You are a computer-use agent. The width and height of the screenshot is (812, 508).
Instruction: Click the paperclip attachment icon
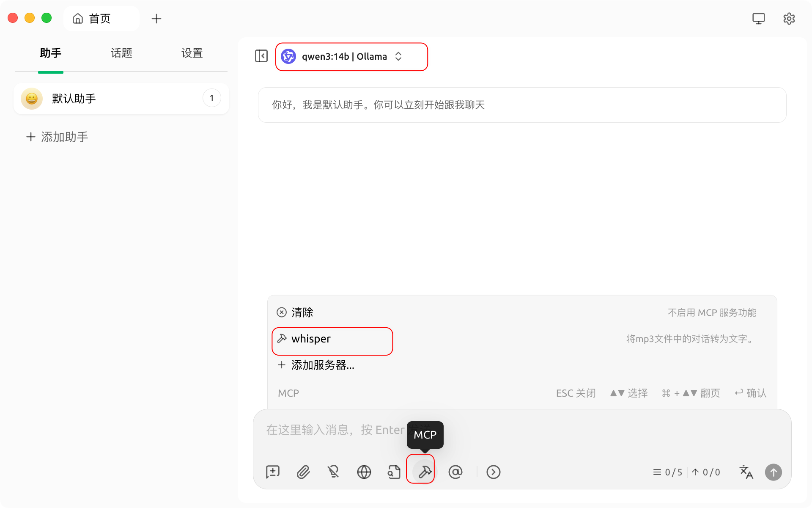pos(303,472)
